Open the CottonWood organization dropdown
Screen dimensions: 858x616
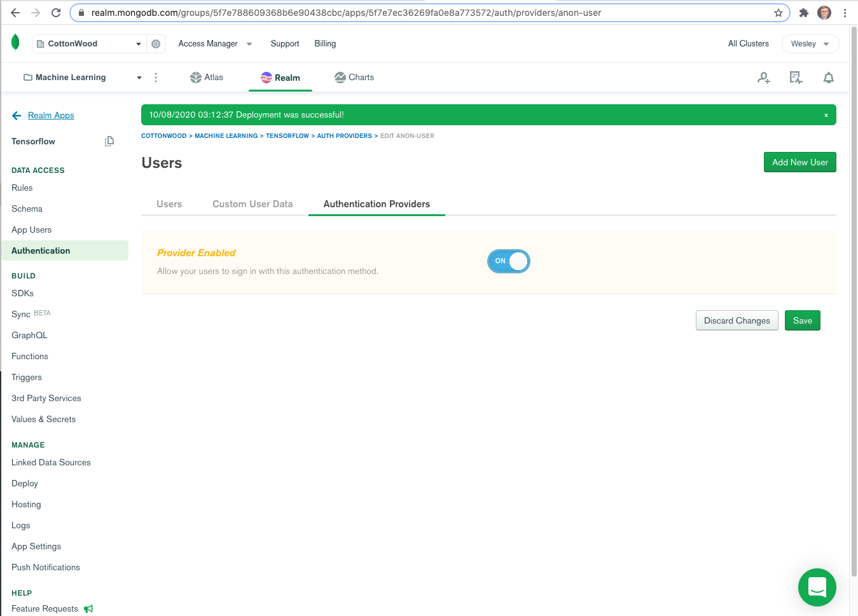click(89, 44)
